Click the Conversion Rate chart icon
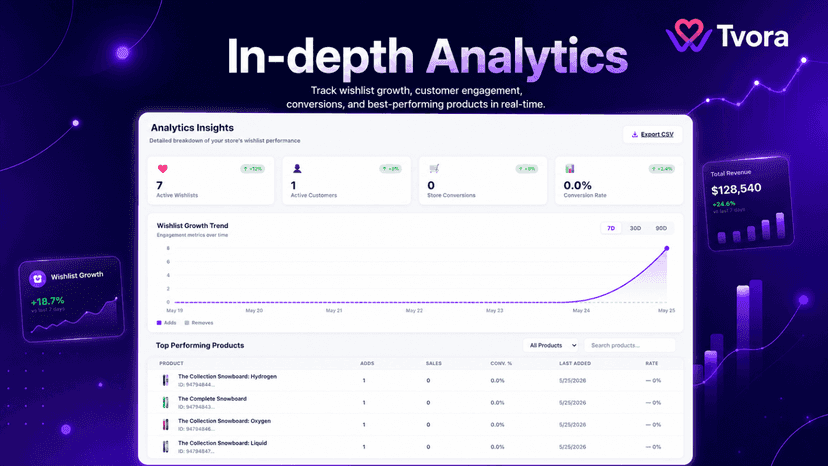The height and width of the screenshot is (466, 828). (x=570, y=169)
